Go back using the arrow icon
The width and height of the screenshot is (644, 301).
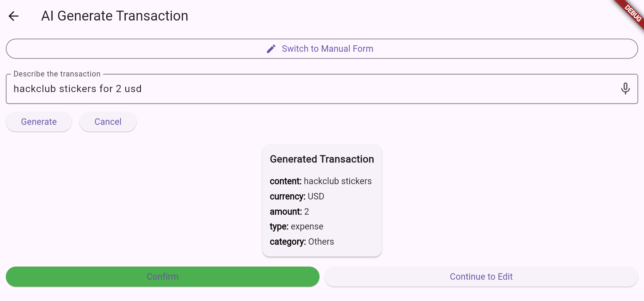(x=14, y=16)
